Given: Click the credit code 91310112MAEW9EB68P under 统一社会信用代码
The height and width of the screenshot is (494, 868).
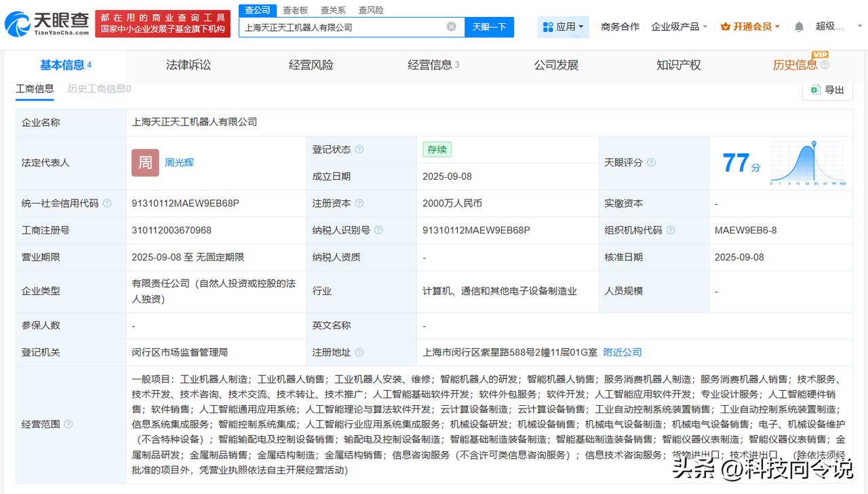Looking at the screenshot, I should [185, 203].
